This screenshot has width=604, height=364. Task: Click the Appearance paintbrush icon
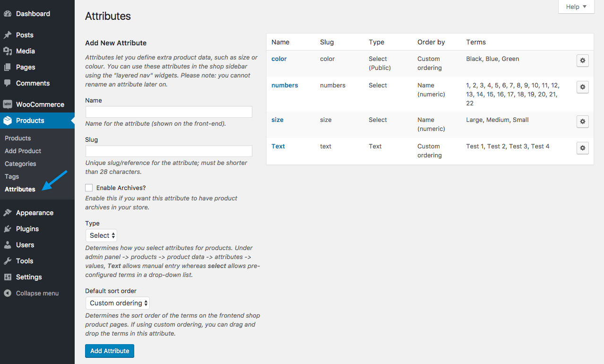coord(8,213)
